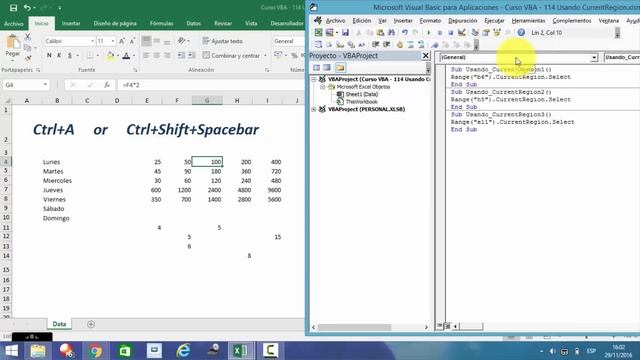
Task: Toggle italic K formatting in Excel
Action: tap(59, 56)
